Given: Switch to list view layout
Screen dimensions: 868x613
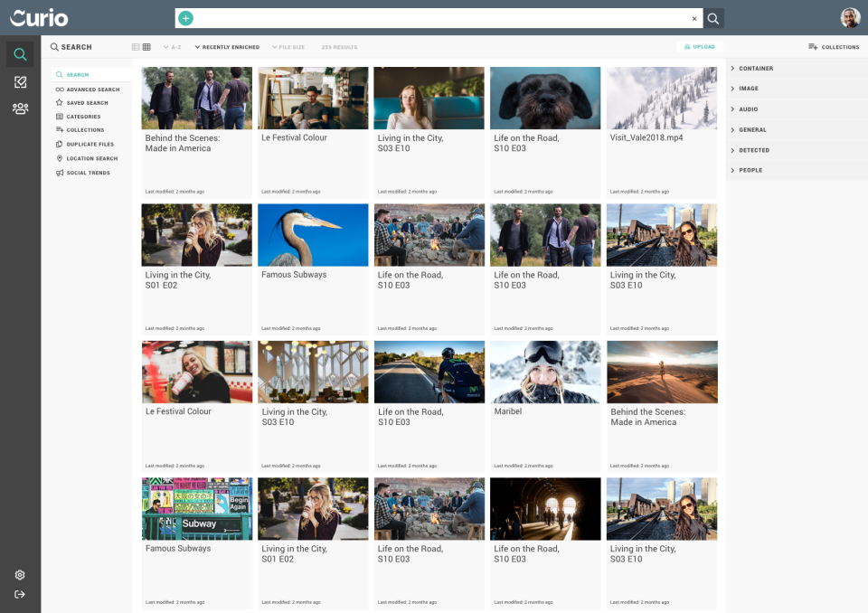Looking at the screenshot, I should 136,47.
